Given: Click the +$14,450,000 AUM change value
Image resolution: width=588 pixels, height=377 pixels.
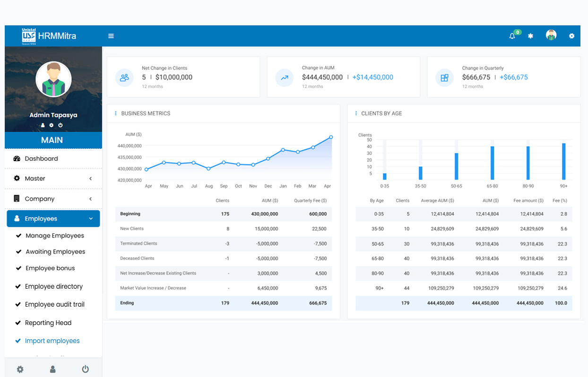Looking at the screenshot, I should click(x=372, y=77).
